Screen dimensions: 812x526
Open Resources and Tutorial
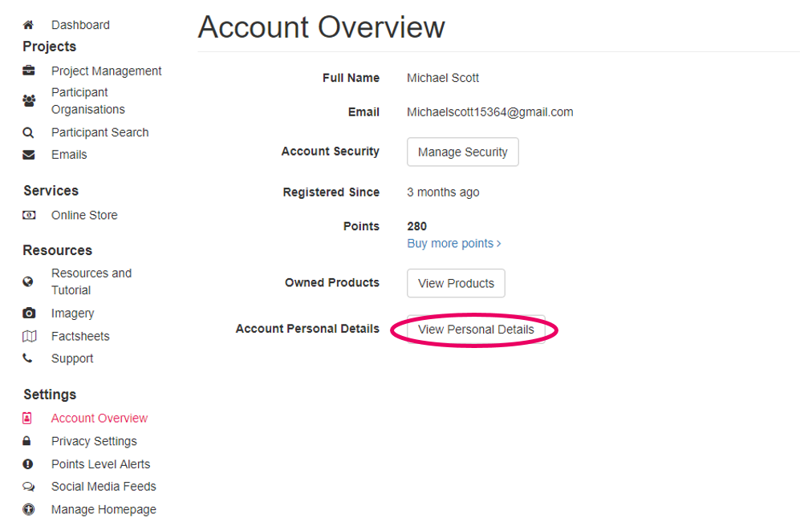click(x=91, y=281)
